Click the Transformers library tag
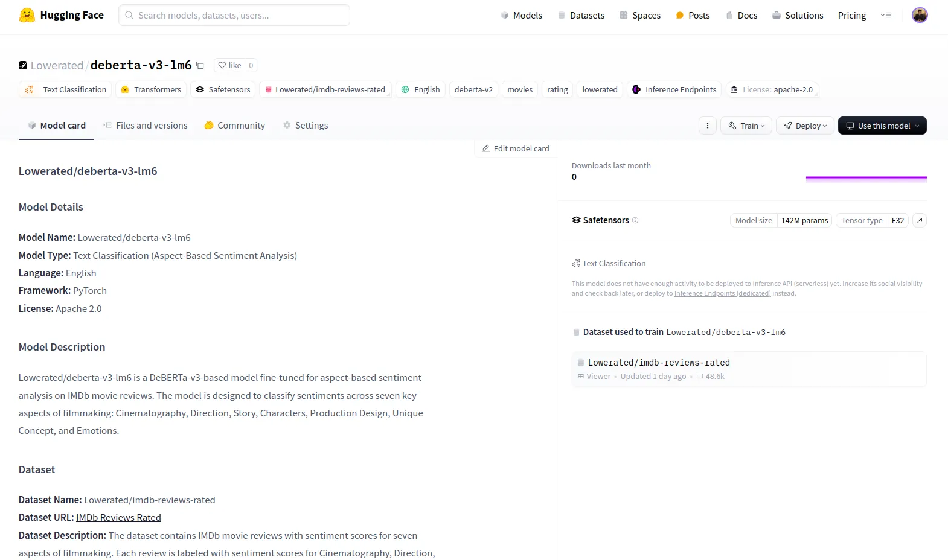The width and height of the screenshot is (948, 560). click(151, 89)
